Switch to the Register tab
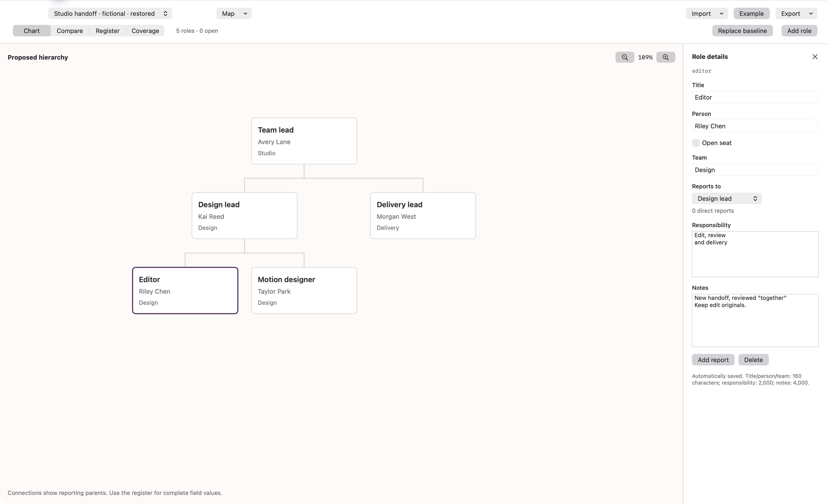The width and height of the screenshot is (827, 504). point(107,31)
